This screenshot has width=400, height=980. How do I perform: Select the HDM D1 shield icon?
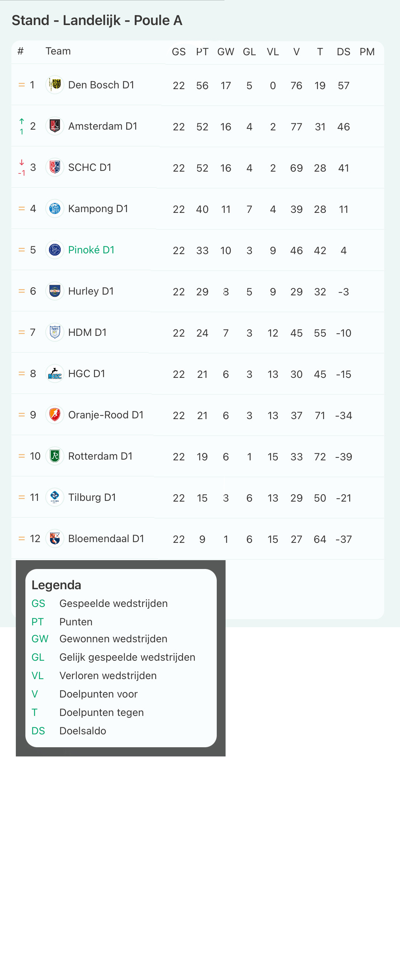point(55,332)
